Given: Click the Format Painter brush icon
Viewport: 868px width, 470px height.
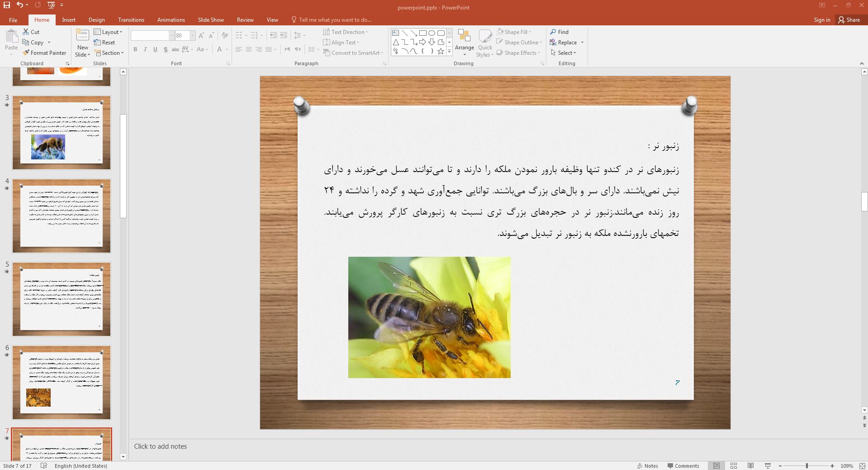Looking at the screenshot, I should coord(26,53).
